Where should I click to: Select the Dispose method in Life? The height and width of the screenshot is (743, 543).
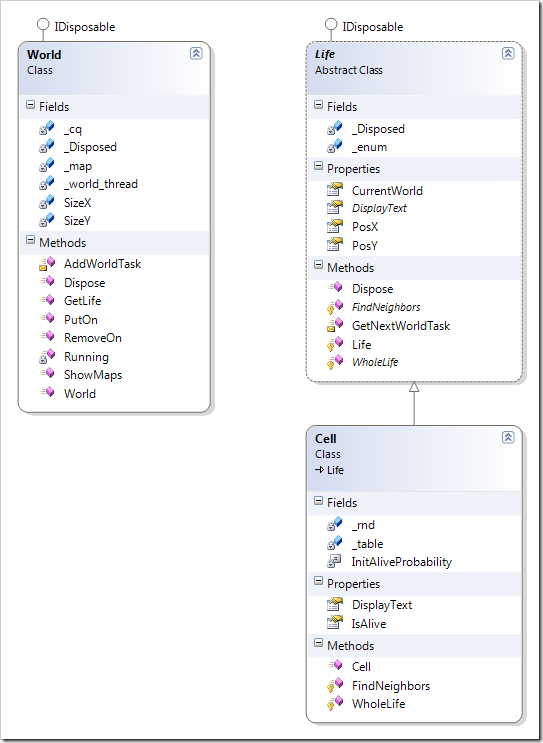point(372,289)
